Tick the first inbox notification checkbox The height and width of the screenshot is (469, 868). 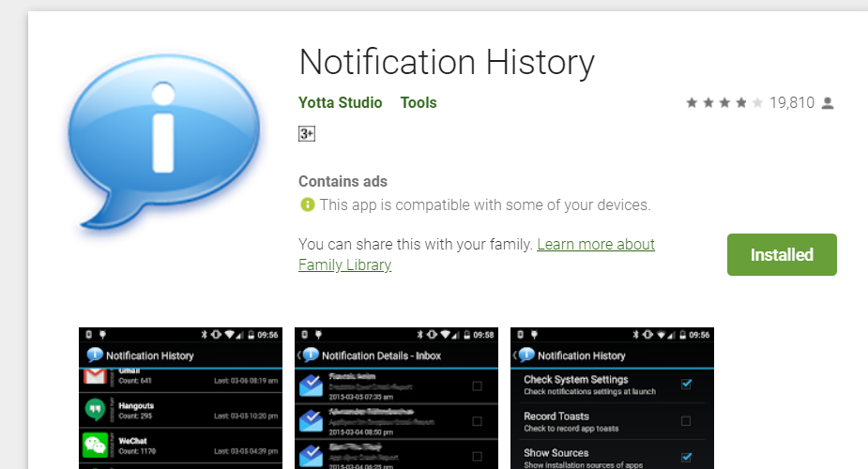(478, 386)
